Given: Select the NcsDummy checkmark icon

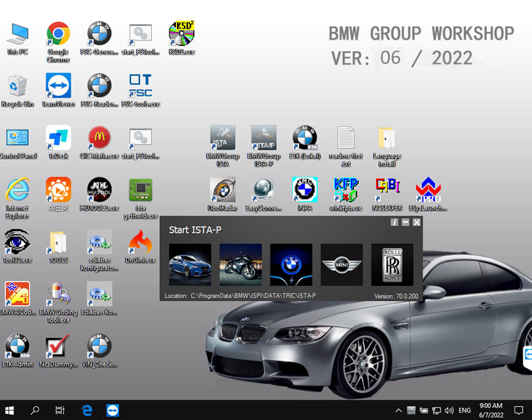Looking at the screenshot, I should click(x=58, y=351).
